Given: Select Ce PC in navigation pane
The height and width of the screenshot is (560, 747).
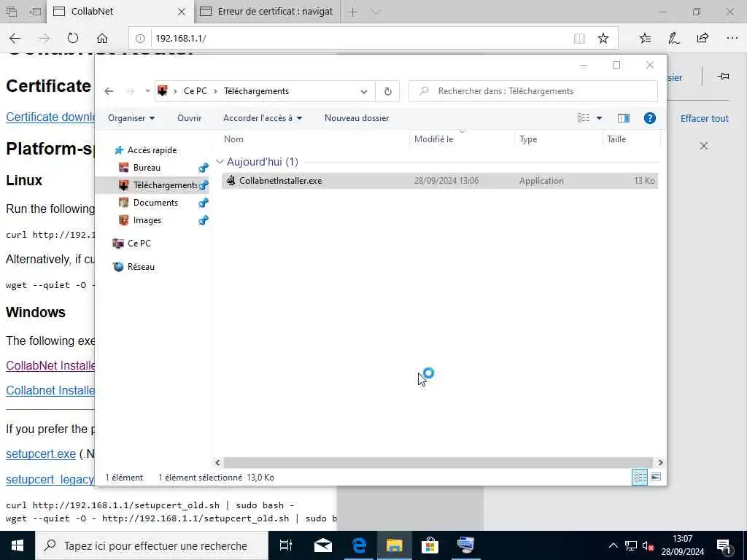Looking at the screenshot, I should coord(139,244).
